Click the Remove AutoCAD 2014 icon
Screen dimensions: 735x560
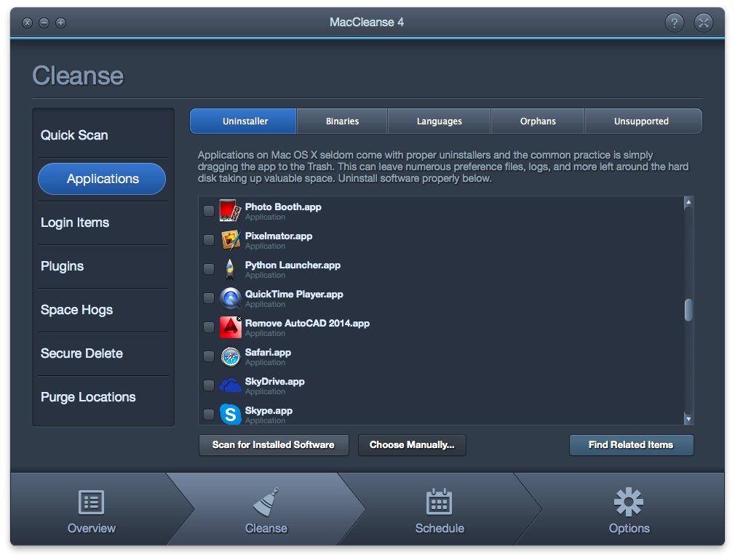(x=231, y=327)
